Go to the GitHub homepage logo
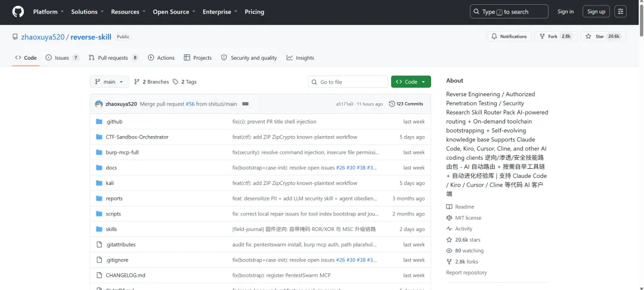The image size is (644, 290). 18,11
